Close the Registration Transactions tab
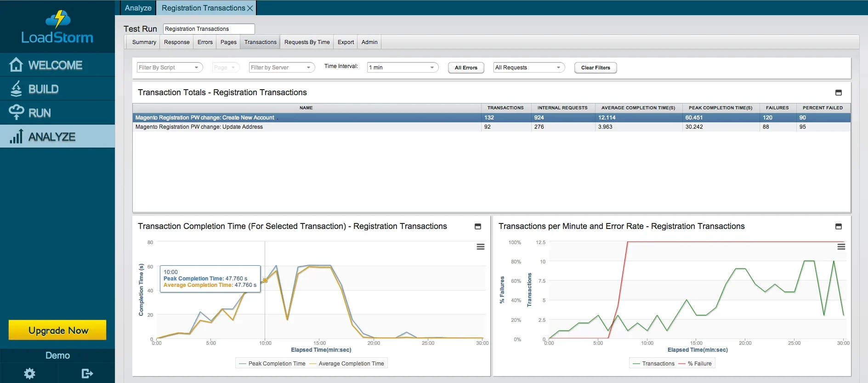The height and width of the screenshot is (383, 868). click(250, 8)
